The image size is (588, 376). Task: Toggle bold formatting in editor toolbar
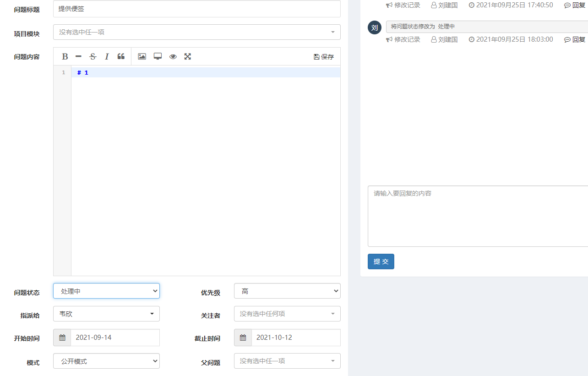[65, 56]
